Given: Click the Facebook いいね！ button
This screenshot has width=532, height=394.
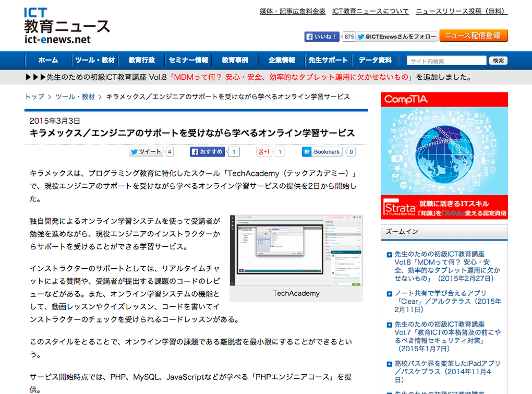Looking at the screenshot, I should 322,37.
